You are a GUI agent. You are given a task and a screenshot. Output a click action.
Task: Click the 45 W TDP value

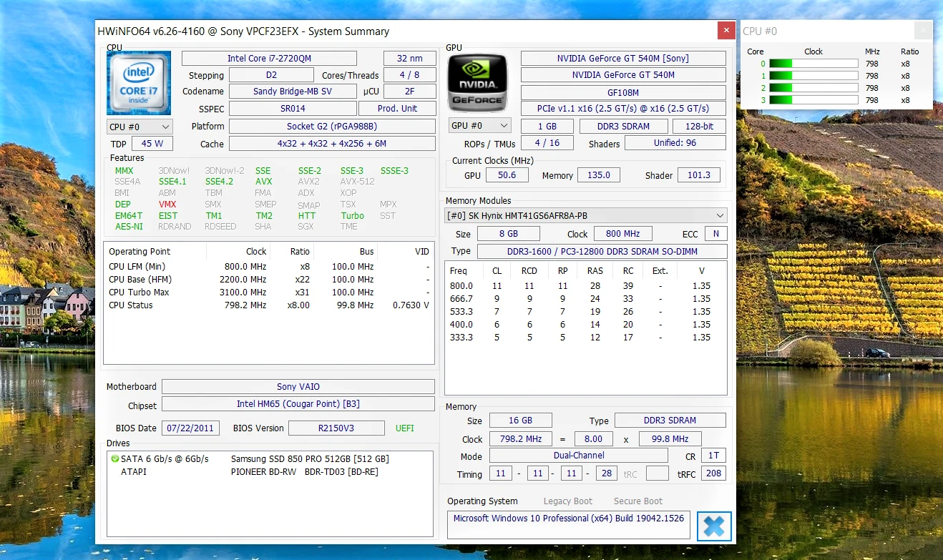tap(152, 144)
